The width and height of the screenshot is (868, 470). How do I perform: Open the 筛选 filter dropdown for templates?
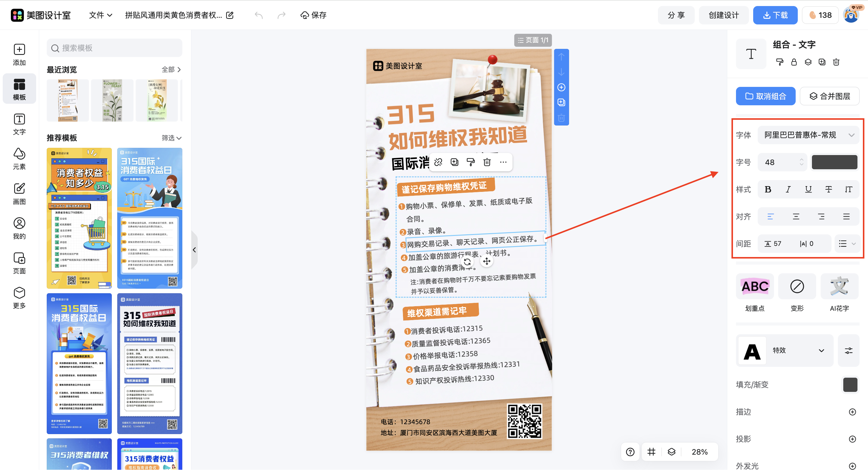tap(171, 138)
